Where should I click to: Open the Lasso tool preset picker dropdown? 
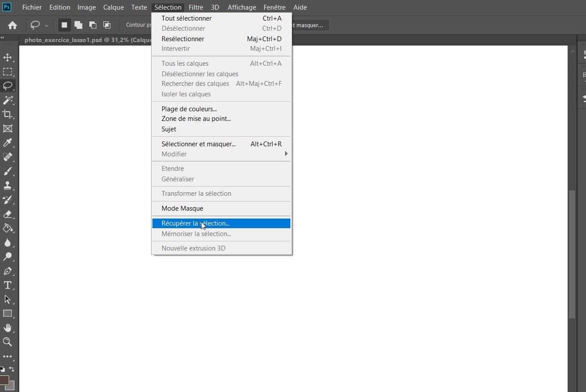tap(46, 25)
